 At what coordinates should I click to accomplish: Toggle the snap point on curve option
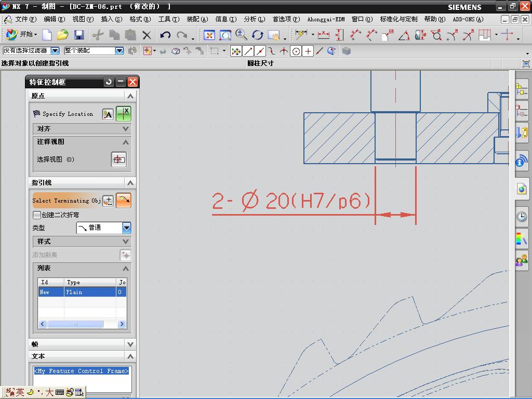tap(320, 51)
